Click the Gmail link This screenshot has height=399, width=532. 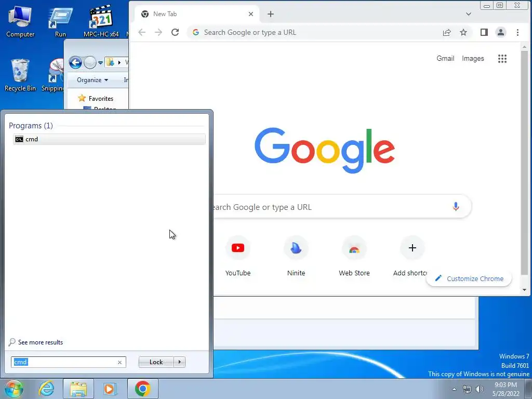pyautogui.click(x=445, y=58)
